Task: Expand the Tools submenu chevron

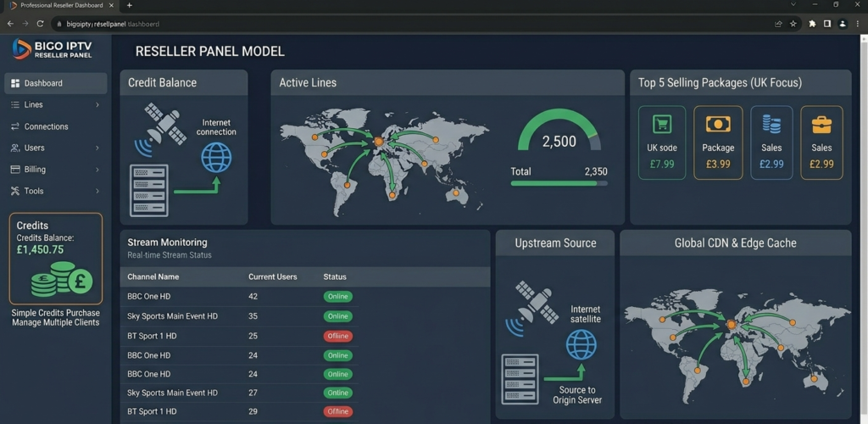Action: point(97,191)
